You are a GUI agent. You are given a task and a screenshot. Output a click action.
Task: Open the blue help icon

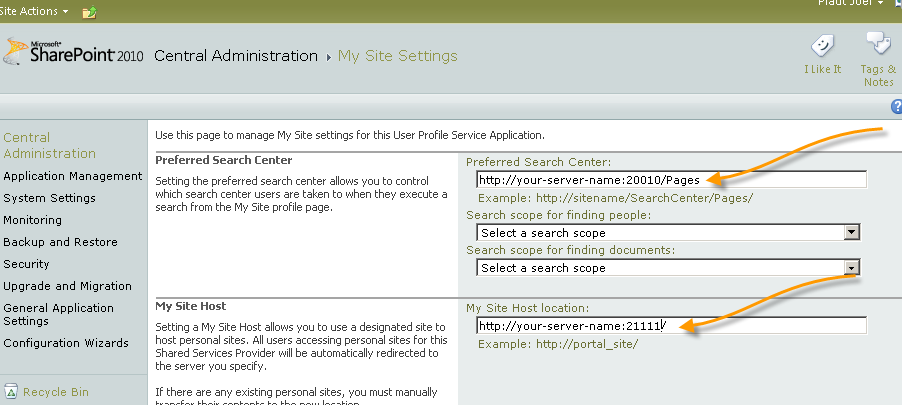tap(896, 106)
